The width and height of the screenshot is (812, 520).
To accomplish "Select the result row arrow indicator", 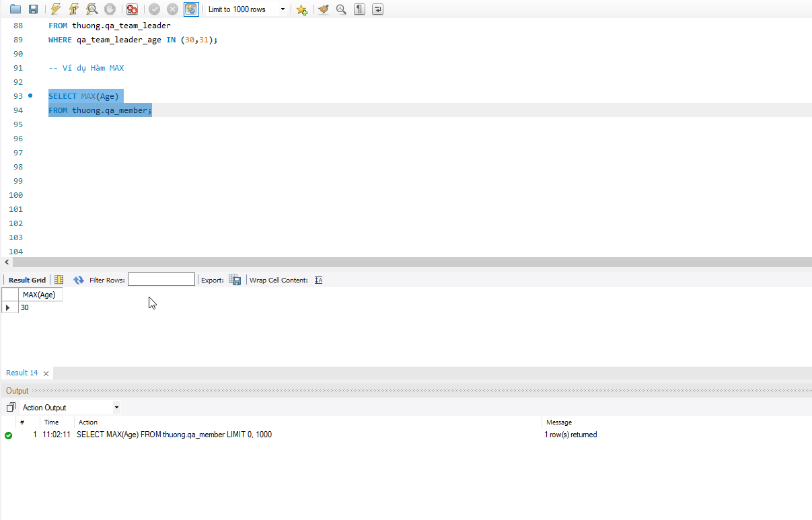I will click(8, 307).
